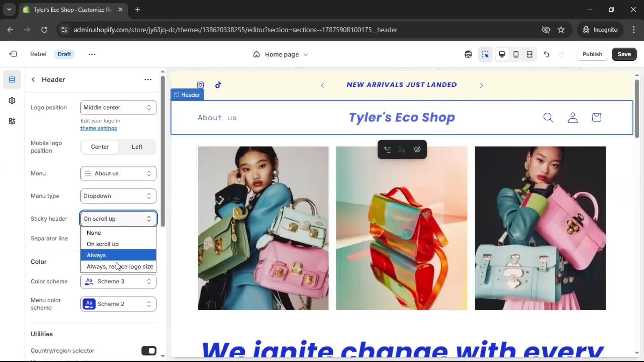
Task: Click the TikTok icon in preview
Action: [x=218, y=85]
